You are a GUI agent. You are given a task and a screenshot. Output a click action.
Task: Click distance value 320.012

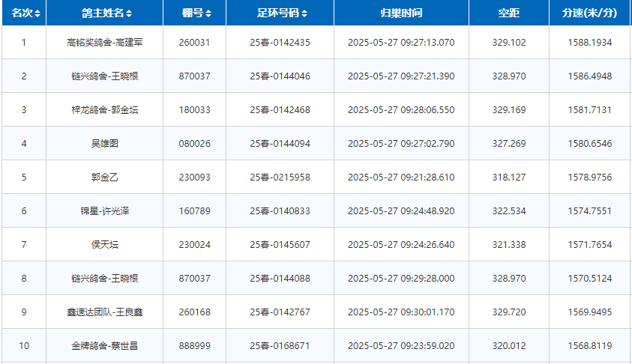click(x=509, y=345)
